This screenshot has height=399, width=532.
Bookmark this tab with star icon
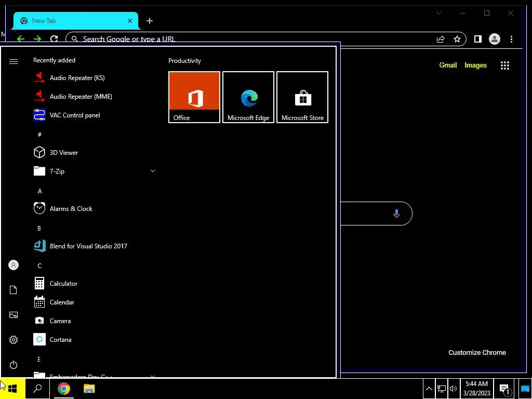[x=457, y=39]
